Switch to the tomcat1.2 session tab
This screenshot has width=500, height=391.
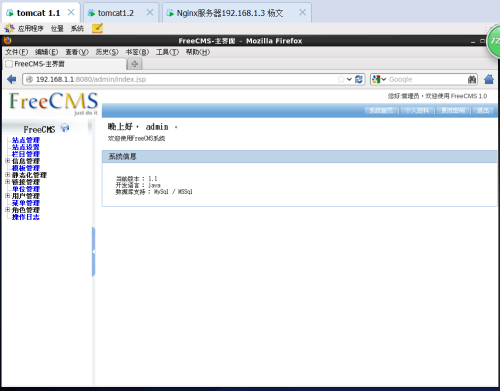tap(115, 13)
